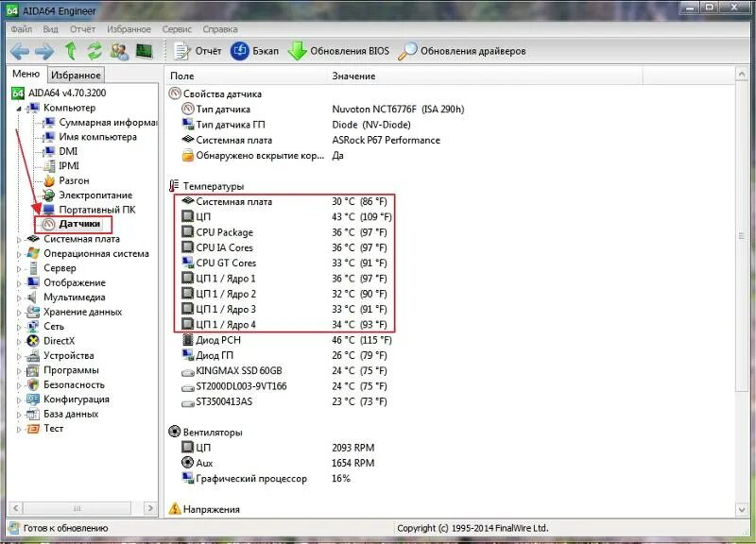Open the Отчёт menu
The image size is (756, 544).
coord(82,29)
